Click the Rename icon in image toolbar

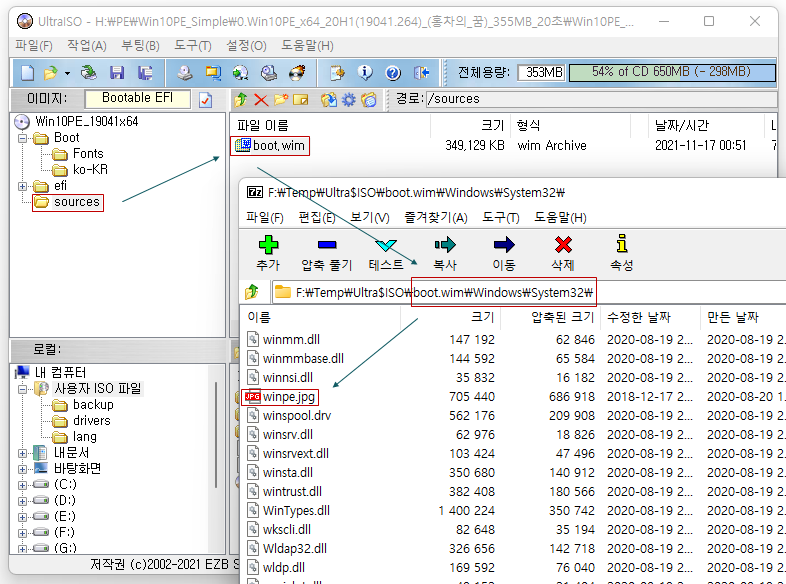click(300, 100)
